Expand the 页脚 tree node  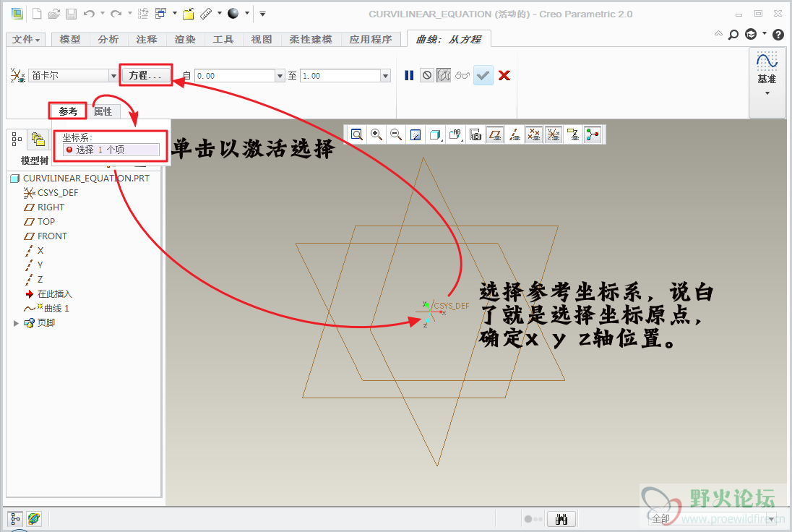click(17, 323)
